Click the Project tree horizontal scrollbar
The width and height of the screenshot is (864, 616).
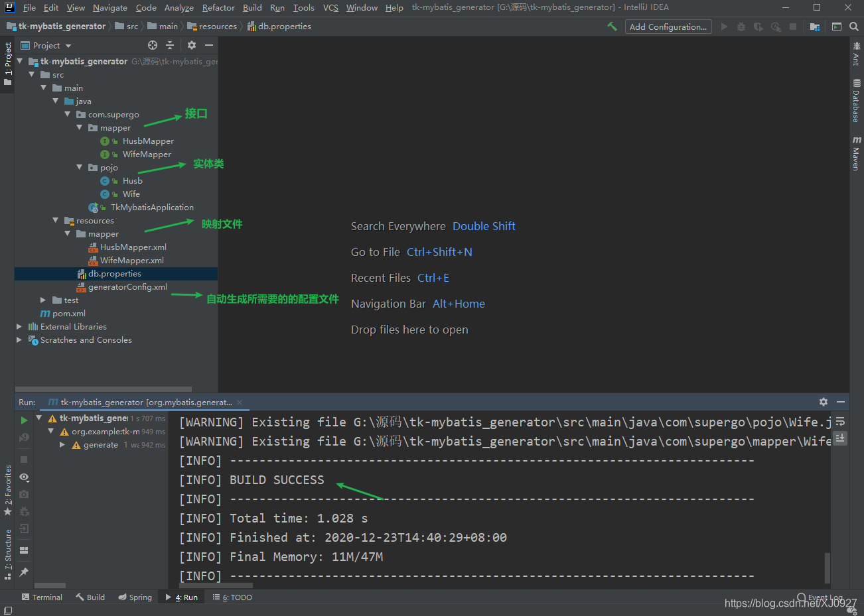tap(104, 389)
